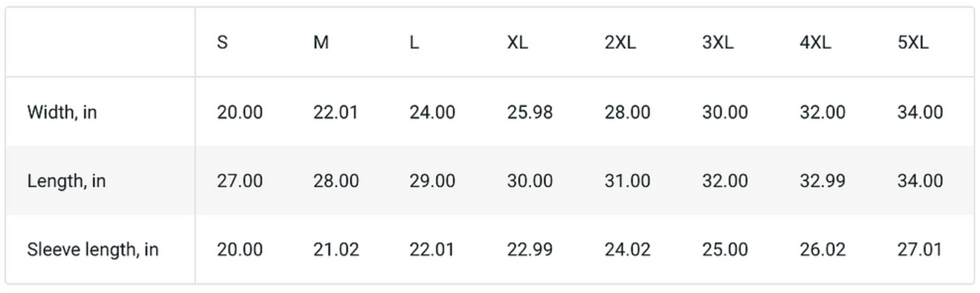The image size is (980, 293).
Task: Click the width value 22.01 for M
Action: click(x=336, y=113)
